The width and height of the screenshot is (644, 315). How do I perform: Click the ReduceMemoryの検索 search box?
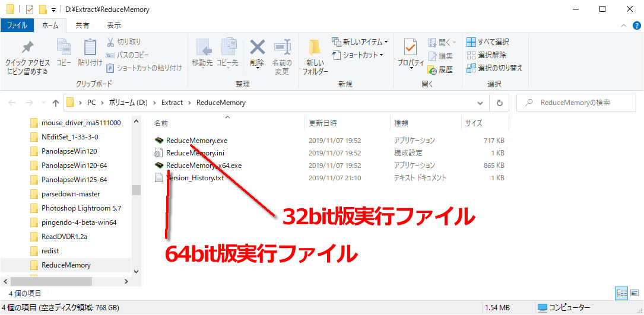click(575, 103)
